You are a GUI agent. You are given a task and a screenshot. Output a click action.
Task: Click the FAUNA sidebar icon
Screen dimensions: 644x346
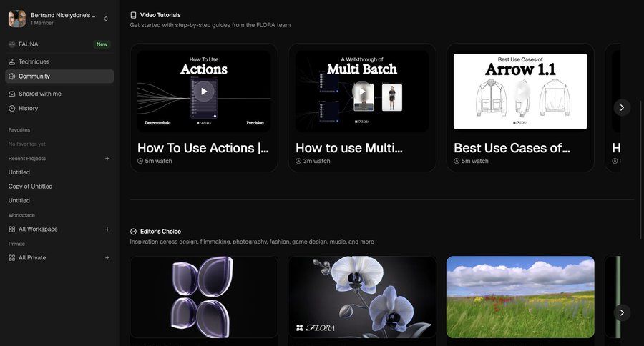click(12, 44)
